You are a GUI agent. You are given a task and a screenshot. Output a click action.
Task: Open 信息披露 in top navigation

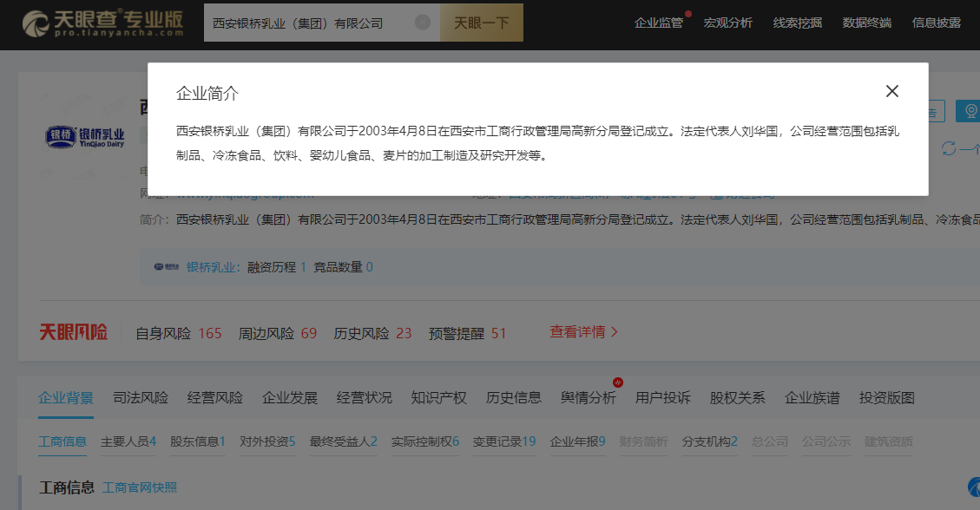(937, 23)
